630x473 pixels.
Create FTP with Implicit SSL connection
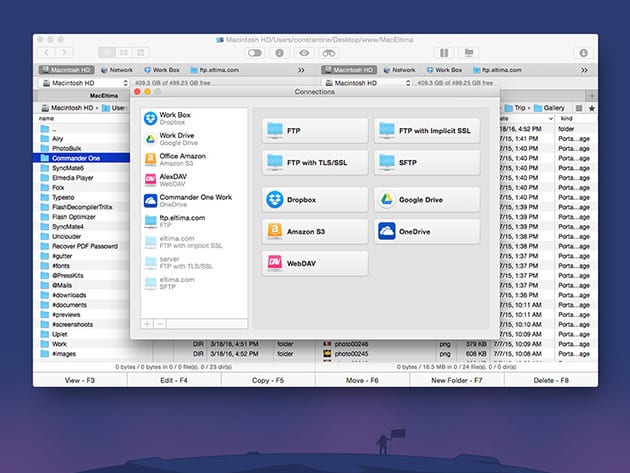[x=427, y=131]
